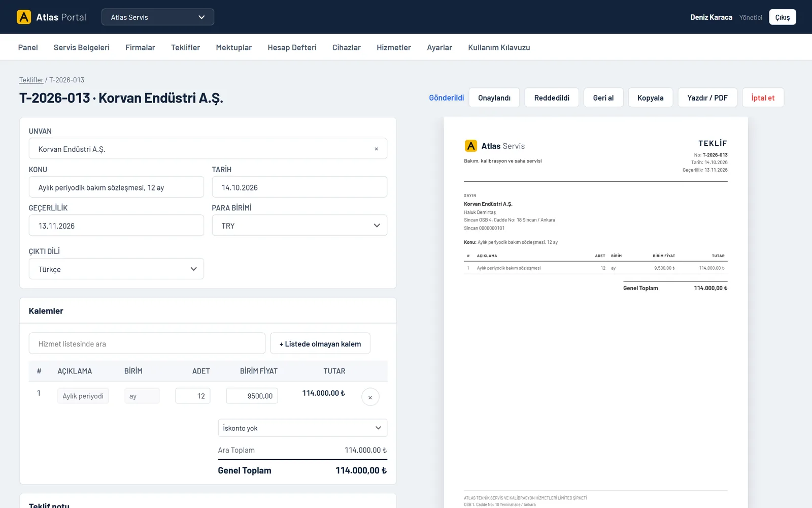This screenshot has height=508, width=812.
Task: Edit the Geçerlilik date 13.11.2026
Action: click(x=116, y=226)
